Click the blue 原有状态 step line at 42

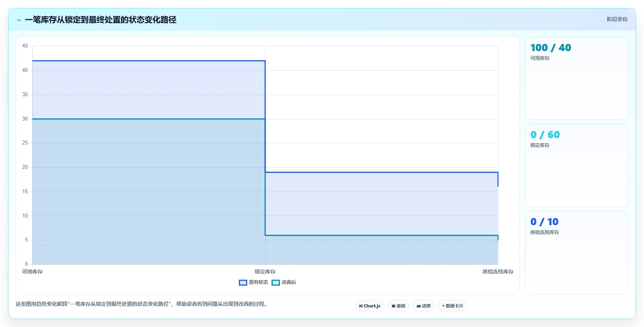[x=149, y=61]
